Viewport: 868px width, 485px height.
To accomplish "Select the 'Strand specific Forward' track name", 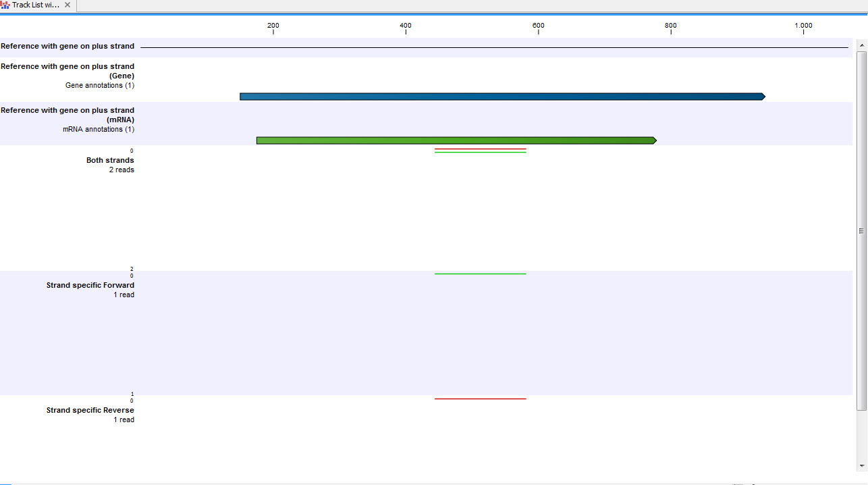I will 90,285.
